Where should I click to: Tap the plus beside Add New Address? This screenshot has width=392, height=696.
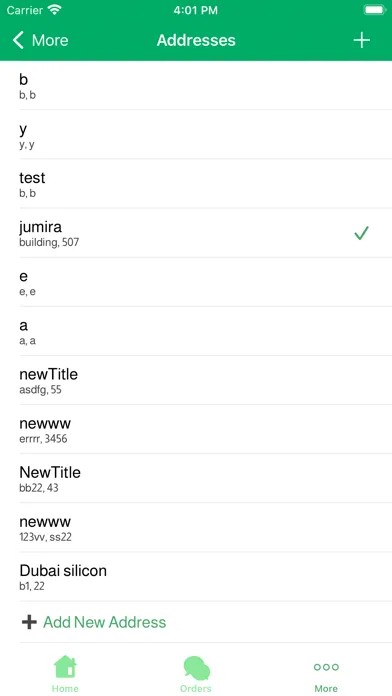29,622
